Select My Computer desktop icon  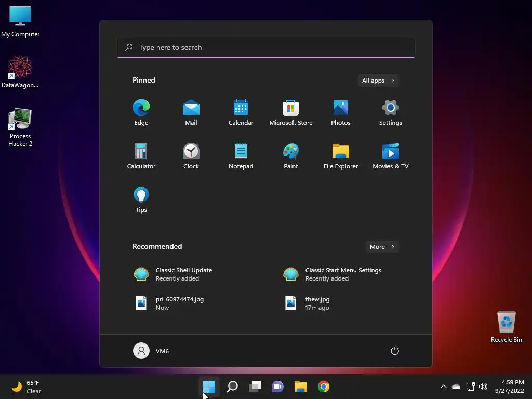click(20, 22)
